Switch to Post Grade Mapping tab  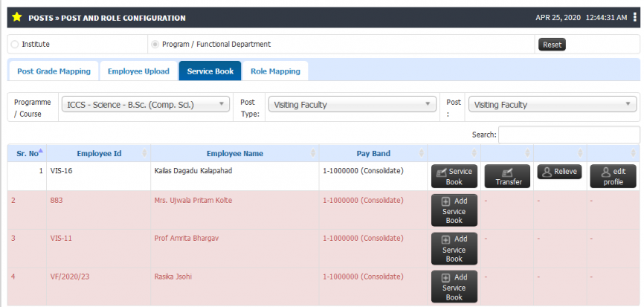point(54,71)
